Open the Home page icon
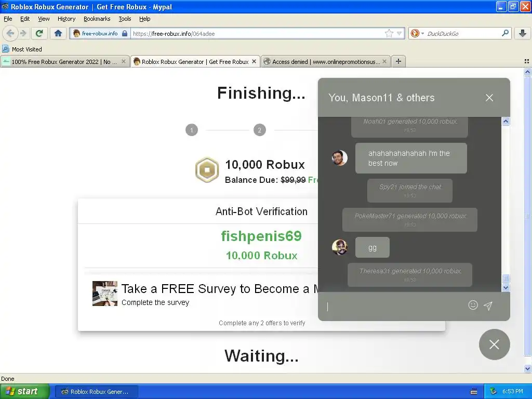The width and height of the screenshot is (532, 399). coord(58,33)
